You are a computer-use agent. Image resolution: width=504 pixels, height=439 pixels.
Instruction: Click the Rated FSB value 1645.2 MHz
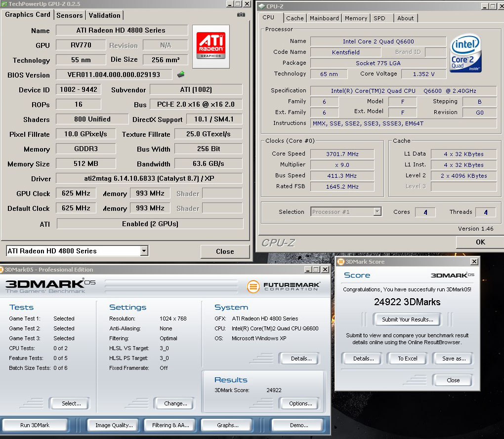tap(342, 187)
